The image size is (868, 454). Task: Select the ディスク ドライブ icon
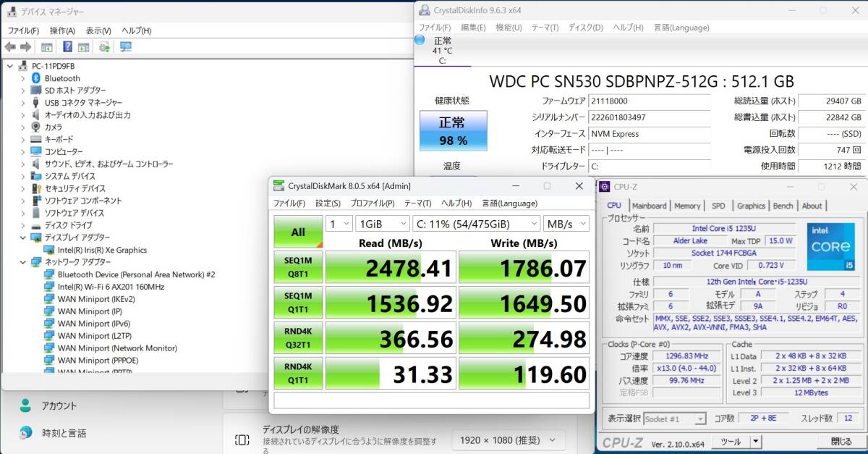coord(36,225)
